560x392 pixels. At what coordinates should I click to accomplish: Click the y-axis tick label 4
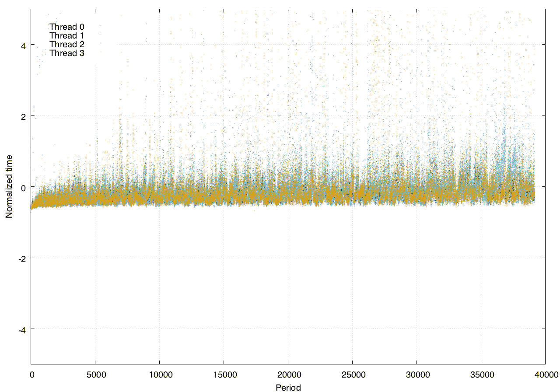(23, 45)
